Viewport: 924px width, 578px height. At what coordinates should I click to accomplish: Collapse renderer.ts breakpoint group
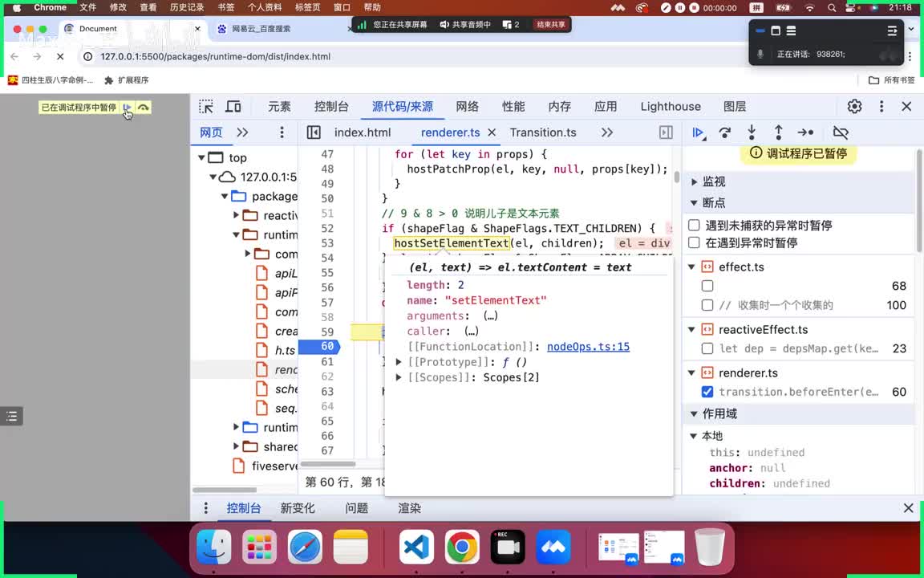692,372
